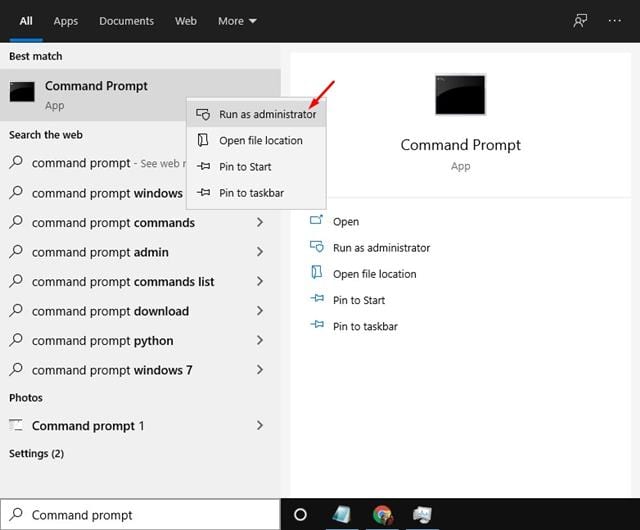This screenshot has height=530, width=640.
Task: Expand chevron for 'Command prompt 1' photo
Action: coord(260,425)
